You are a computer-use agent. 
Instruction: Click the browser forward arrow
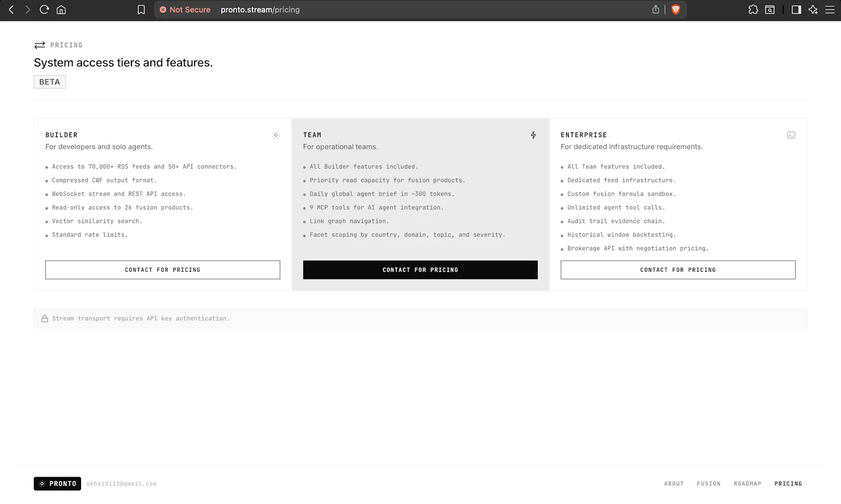28,9
